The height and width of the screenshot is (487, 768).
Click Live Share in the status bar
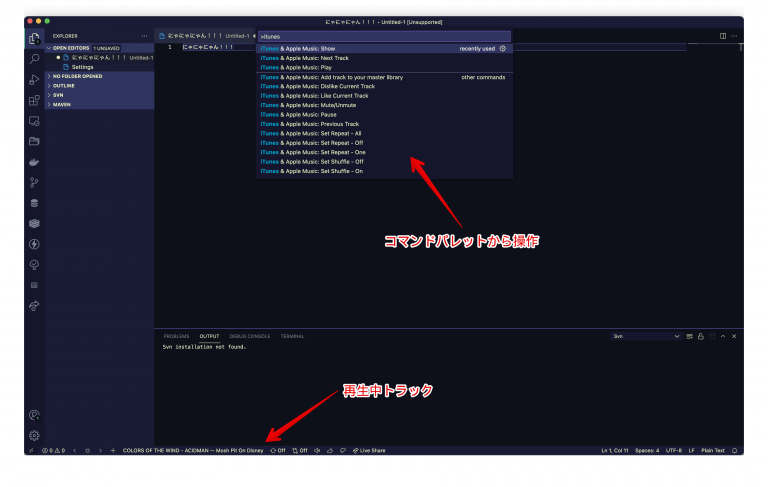pos(369,451)
